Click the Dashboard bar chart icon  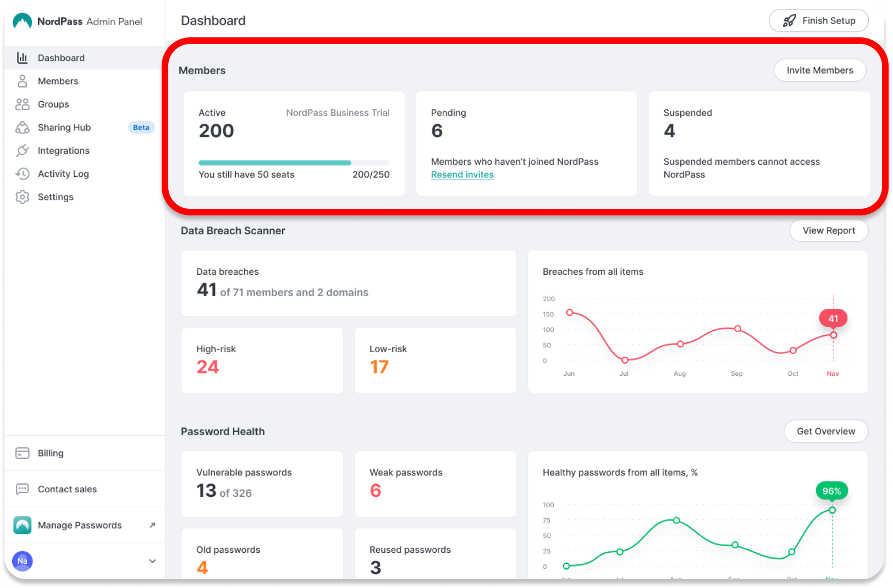click(x=22, y=58)
